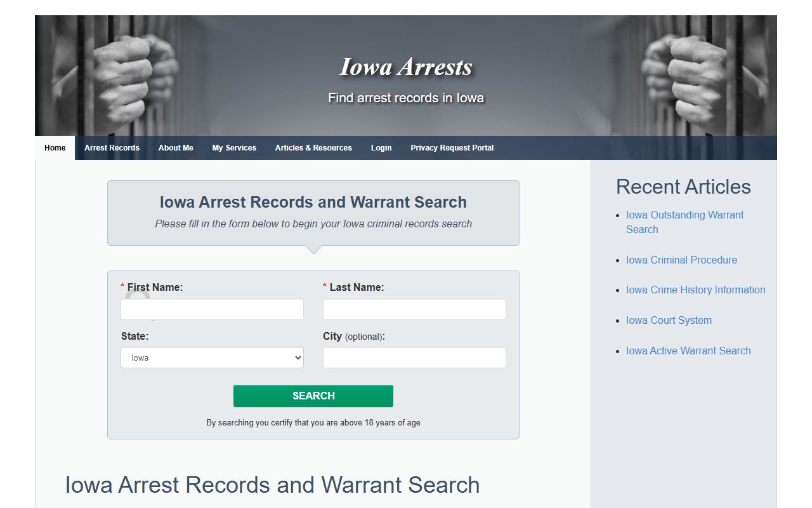Open the About Me page
Viewport: 812px width, 508px height.
[x=176, y=148]
